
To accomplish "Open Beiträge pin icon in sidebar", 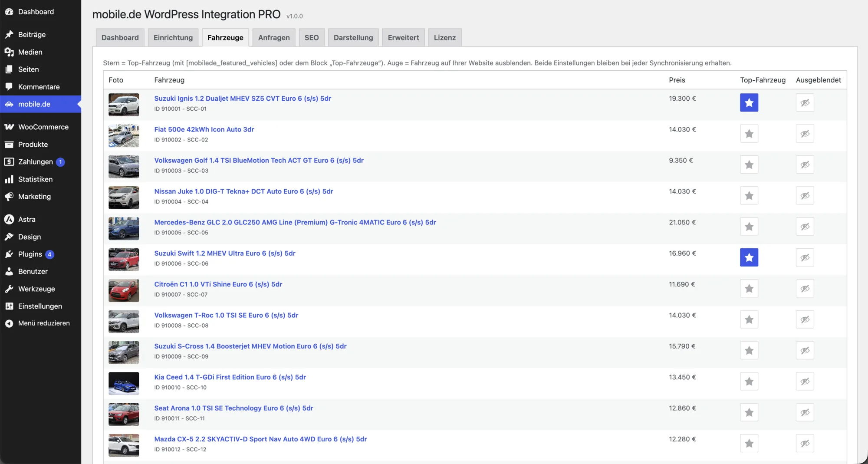I will tap(9, 34).
